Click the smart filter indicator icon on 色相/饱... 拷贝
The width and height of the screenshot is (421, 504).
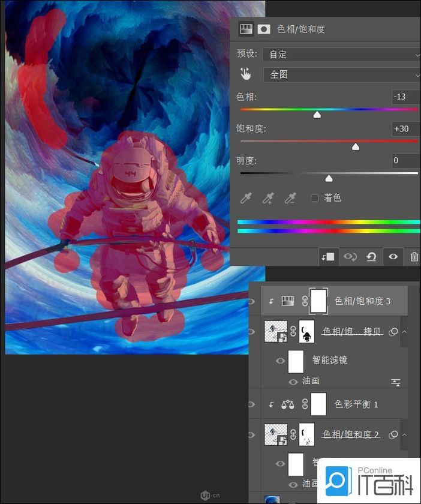(393, 332)
